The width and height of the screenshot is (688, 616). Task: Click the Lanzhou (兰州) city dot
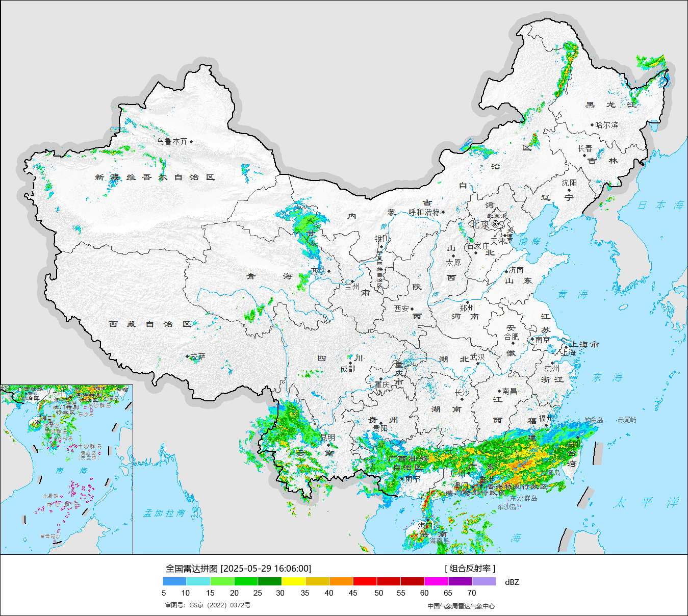(x=352, y=281)
